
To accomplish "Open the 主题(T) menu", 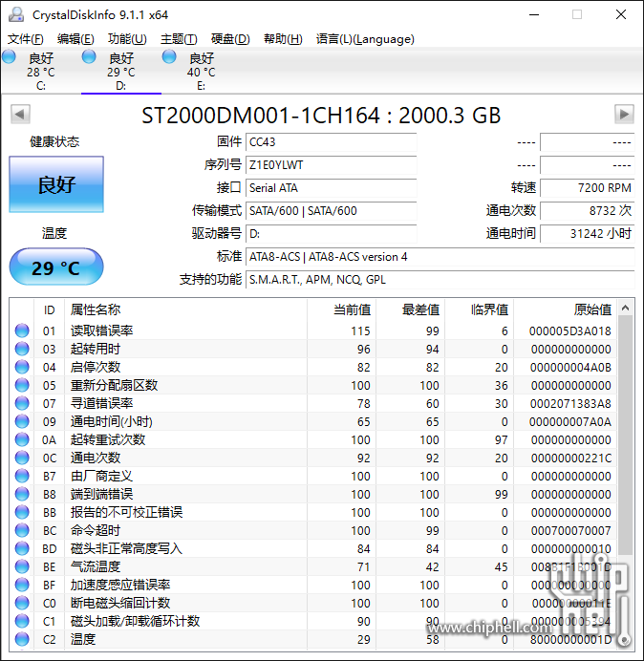I will coord(179,39).
